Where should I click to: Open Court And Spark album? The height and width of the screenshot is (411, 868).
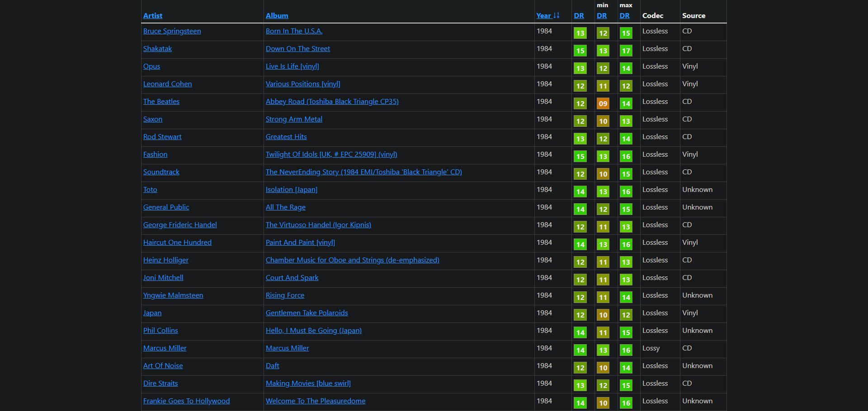click(292, 278)
